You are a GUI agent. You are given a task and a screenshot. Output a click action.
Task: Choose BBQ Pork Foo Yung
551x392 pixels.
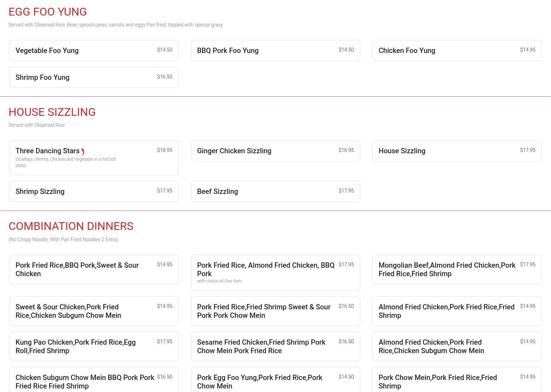point(275,51)
